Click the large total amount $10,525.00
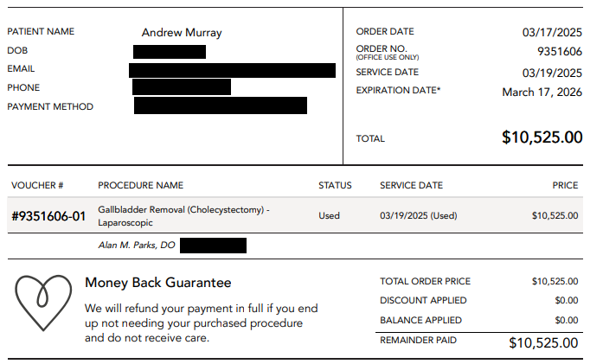This screenshot has width=590, height=364. (x=542, y=137)
